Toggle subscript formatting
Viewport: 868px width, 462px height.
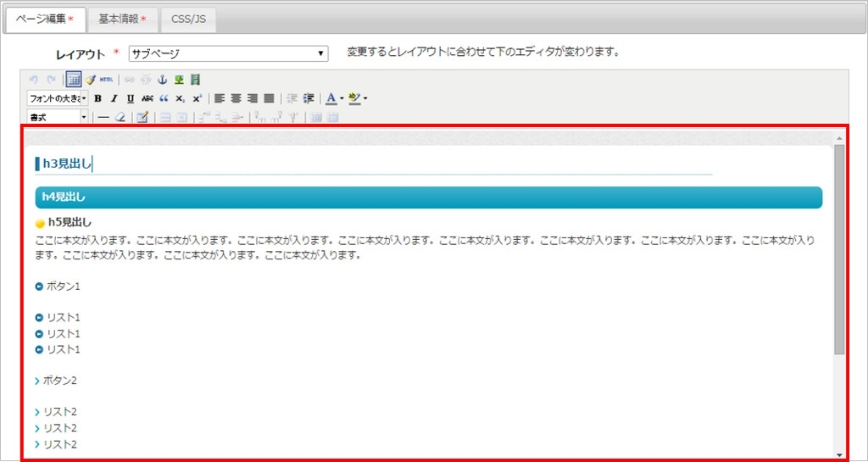tap(180, 98)
